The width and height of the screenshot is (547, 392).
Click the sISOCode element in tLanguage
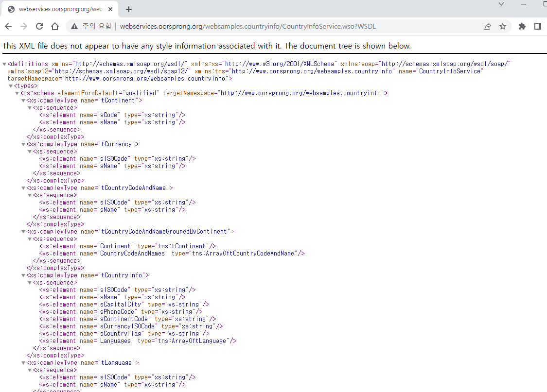(x=117, y=378)
